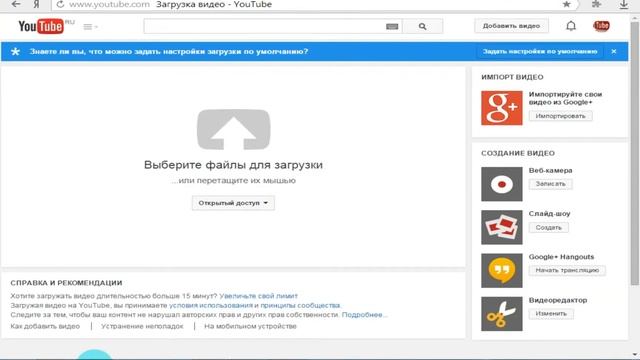Click the large upload arrow icon

coord(233,129)
